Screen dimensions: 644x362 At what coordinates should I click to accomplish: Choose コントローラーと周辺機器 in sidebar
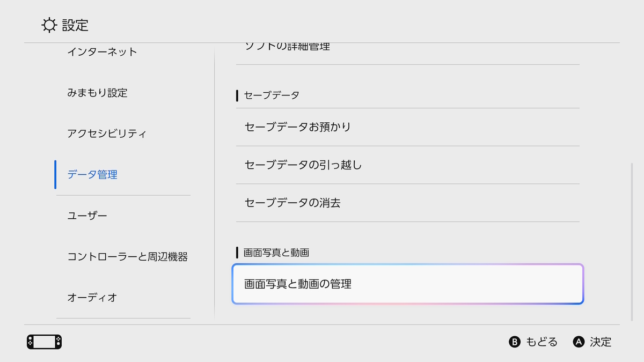pyautogui.click(x=123, y=256)
